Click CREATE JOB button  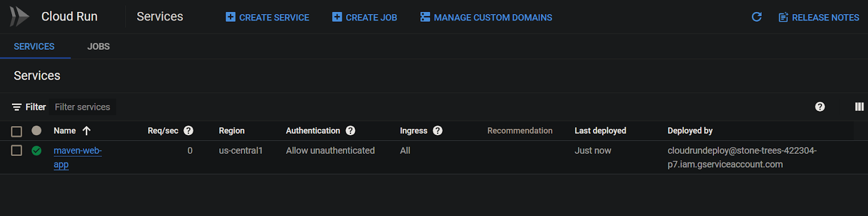click(365, 17)
